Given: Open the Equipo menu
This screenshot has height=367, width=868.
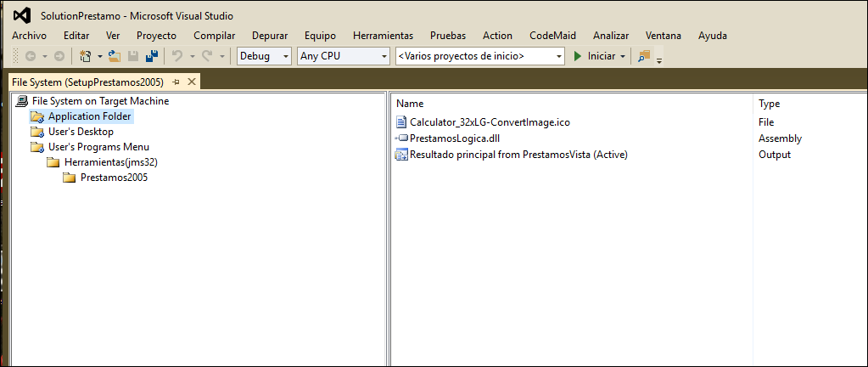Looking at the screenshot, I should (320, 36).
